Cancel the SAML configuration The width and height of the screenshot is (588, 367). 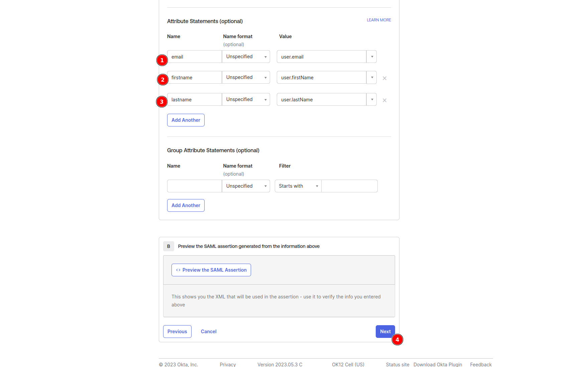pyautogui.click(x=209, y=332)
